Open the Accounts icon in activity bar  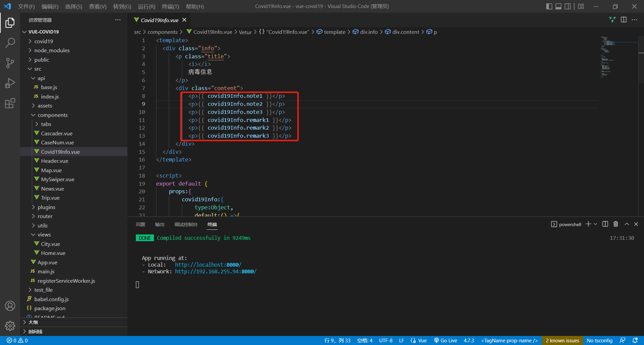(x=10, y=306)
